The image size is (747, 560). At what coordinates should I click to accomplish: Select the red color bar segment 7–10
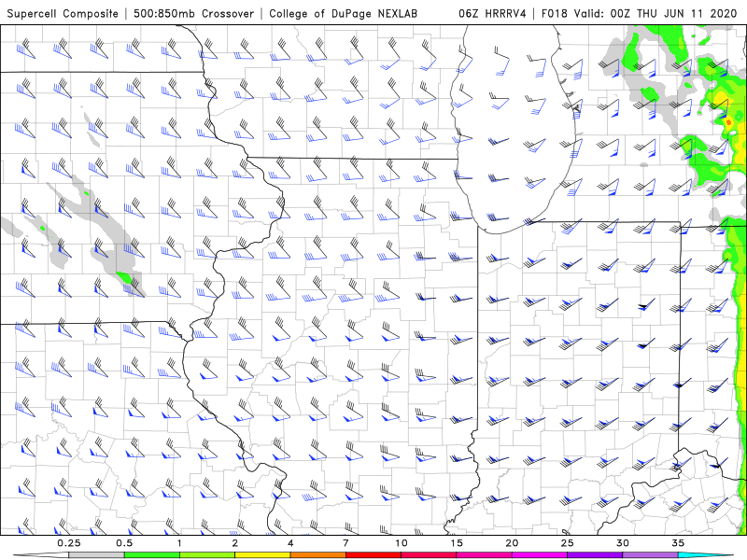pyautogui.click(x=373, y=555)
